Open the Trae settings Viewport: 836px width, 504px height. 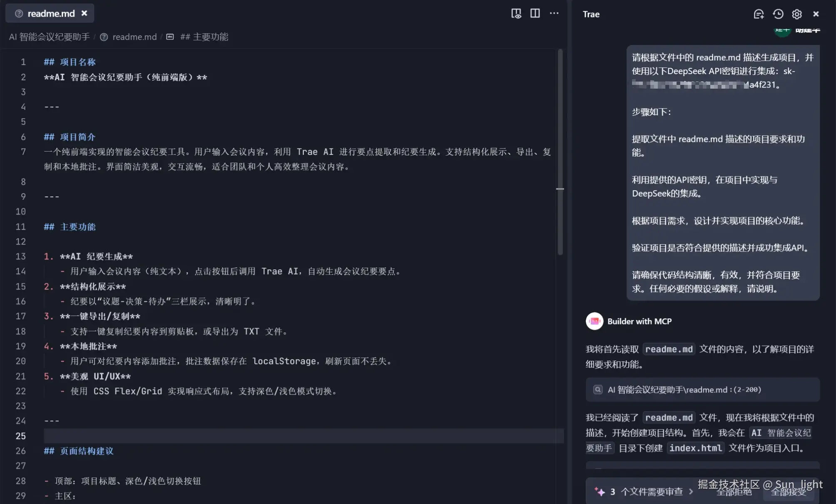[x=796, y=14]
